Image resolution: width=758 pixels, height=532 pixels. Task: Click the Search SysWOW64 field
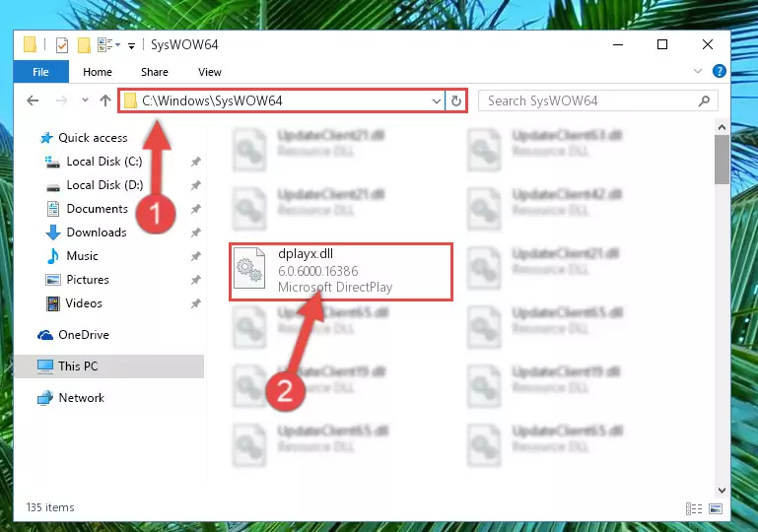pos(597,101)
